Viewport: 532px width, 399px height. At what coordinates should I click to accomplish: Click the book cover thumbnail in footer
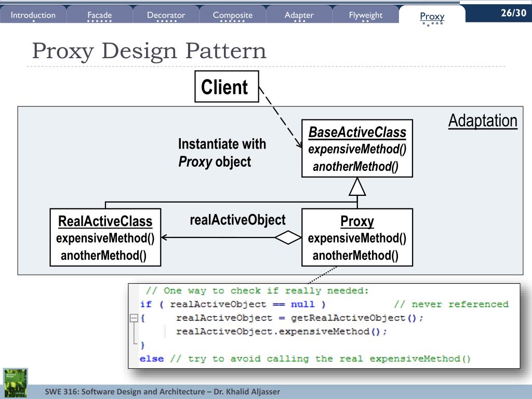click(15, 383)
